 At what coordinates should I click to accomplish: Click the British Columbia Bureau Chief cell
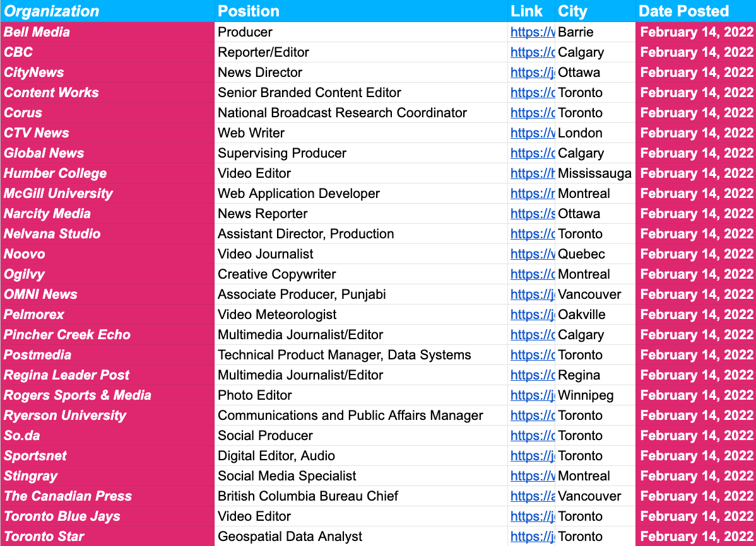[361, 496]
